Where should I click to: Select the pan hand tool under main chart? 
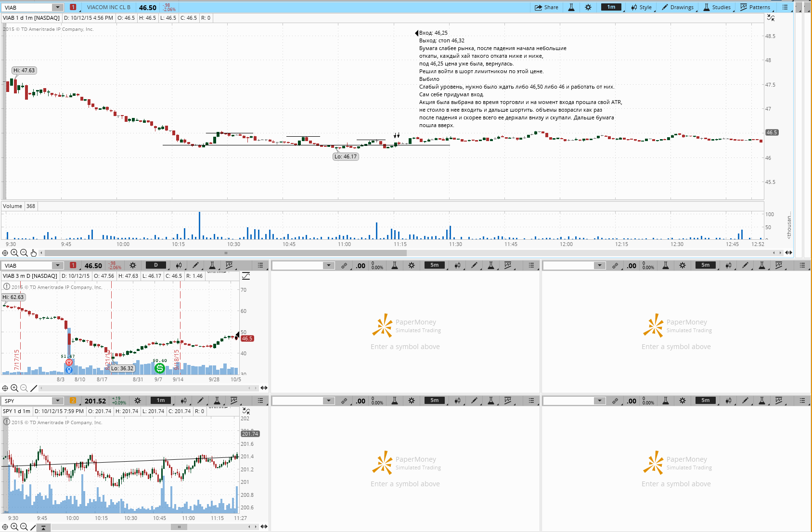(x=33, y=253)
